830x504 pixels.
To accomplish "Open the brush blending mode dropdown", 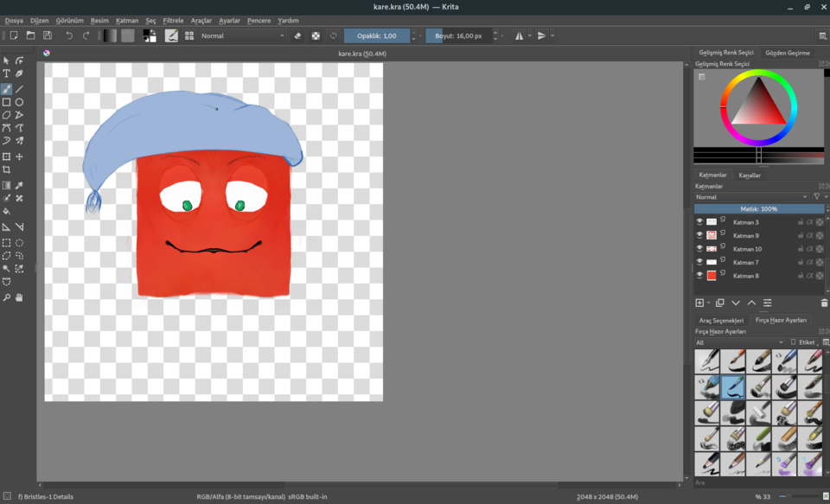I will (242, 35).
